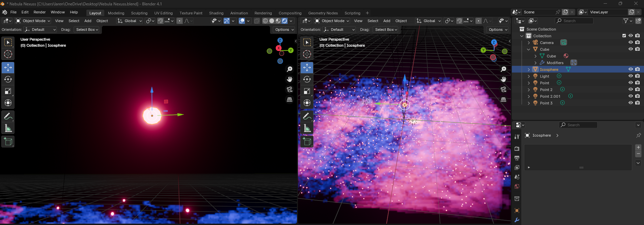This screenshot has width=644, height=225.
Task: Click the Options button in right viewport
Action: click(x=498, y=30)
